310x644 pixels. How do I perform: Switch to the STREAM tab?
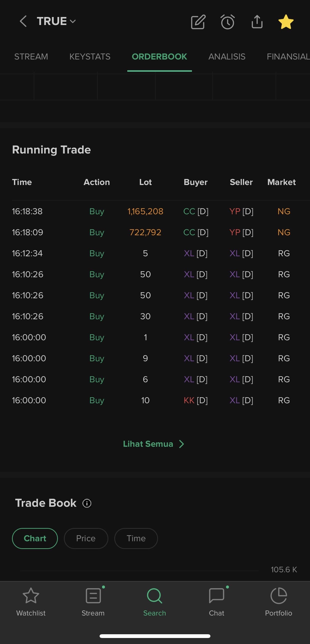coord(31,57)
